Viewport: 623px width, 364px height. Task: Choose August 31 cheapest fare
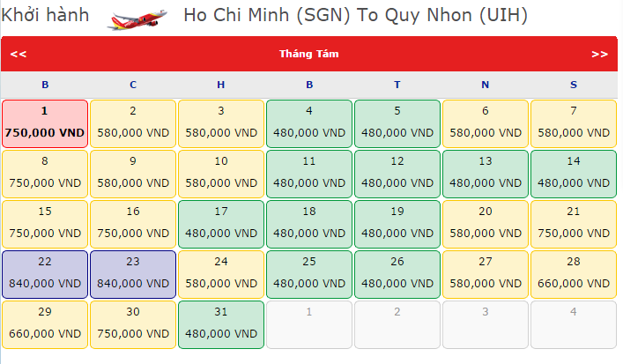coord(221,324)
